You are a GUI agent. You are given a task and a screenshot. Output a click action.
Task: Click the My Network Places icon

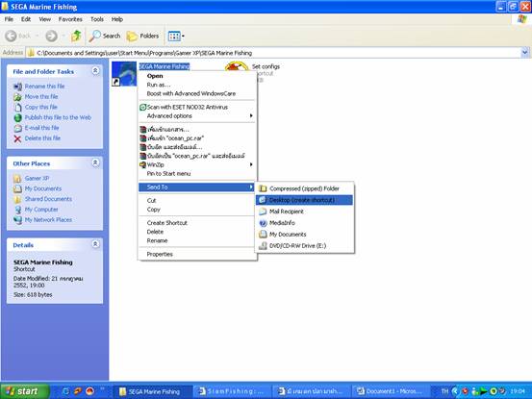click(x=17, y=220)
